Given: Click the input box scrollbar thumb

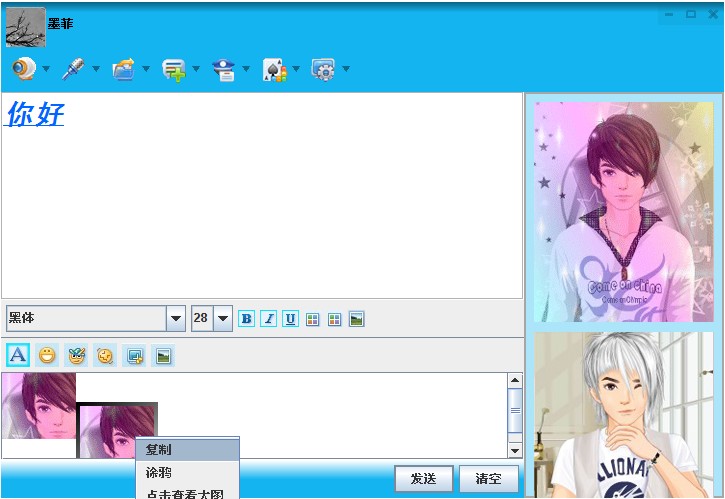Looking at the screenshot, I should coord(515,410).
